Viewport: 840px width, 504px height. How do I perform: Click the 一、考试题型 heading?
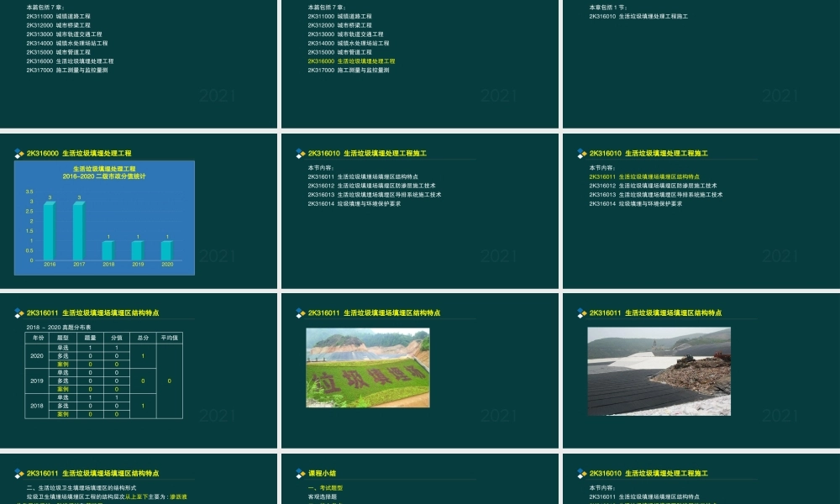tap(326, 488)
